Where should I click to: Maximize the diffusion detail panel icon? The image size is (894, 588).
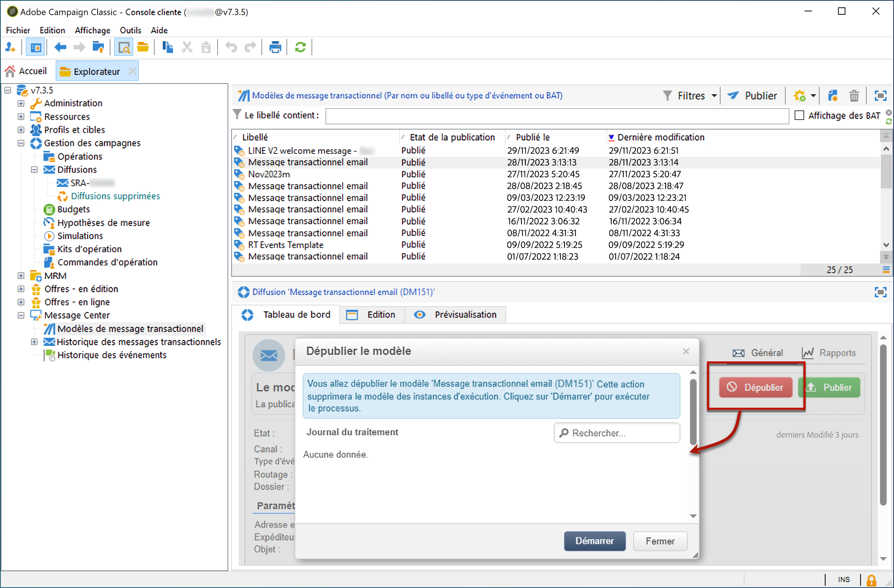(880, 292)
